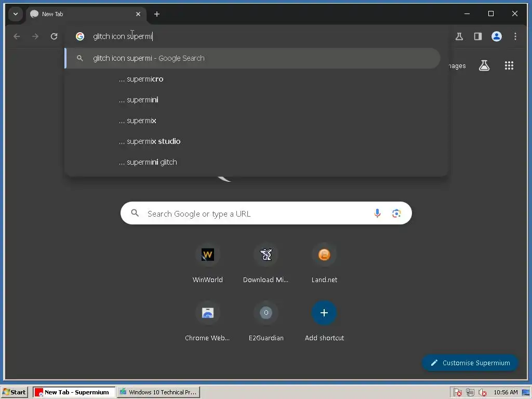
Task: Open the Windows Start menu
Action: pyautogui.click(x=14, y=392)
